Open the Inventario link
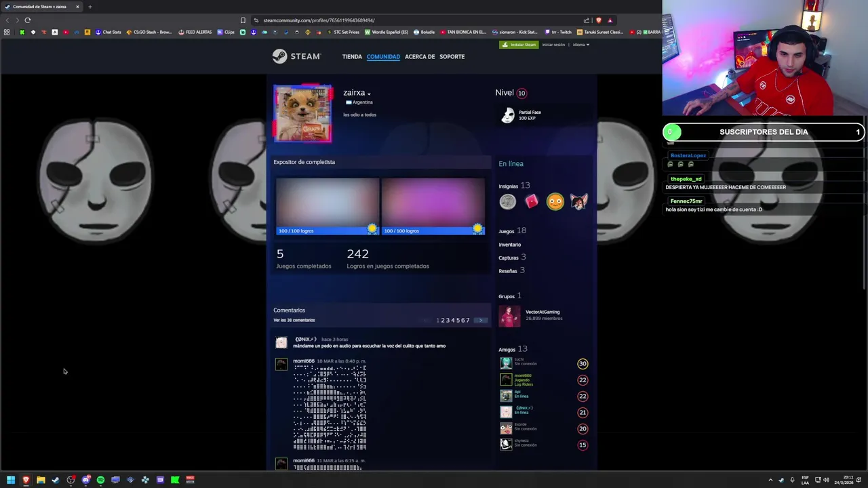Screen dimensions: 868x488 tap(510, 245)
